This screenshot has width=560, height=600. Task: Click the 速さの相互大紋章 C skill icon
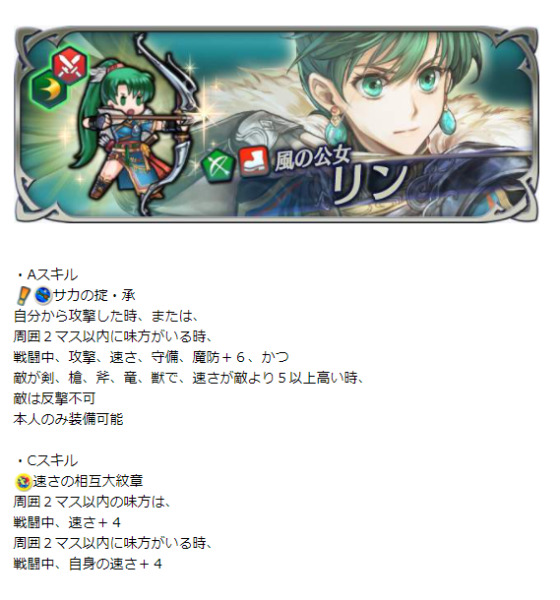(23, 482)
